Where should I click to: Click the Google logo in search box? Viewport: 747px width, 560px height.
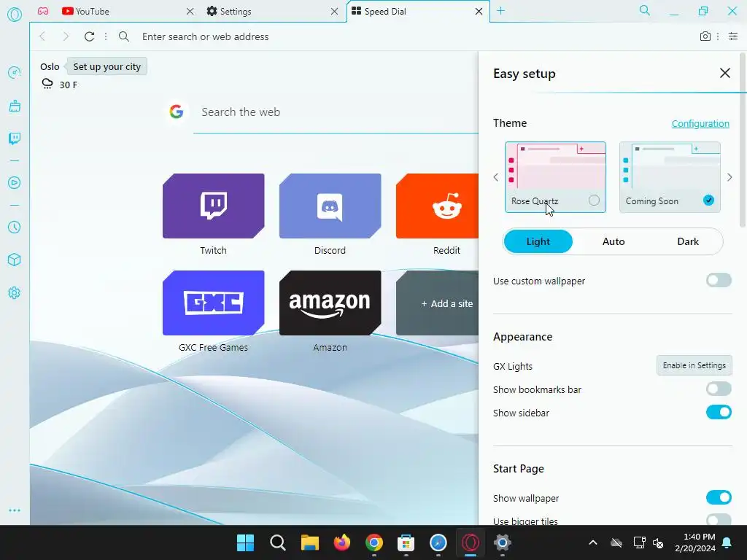(x=177, y=112)
